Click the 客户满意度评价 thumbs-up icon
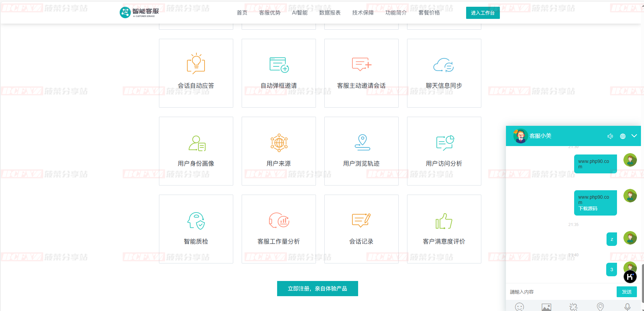The width and height of the screenshot is (644, 311). coord(444,221)
